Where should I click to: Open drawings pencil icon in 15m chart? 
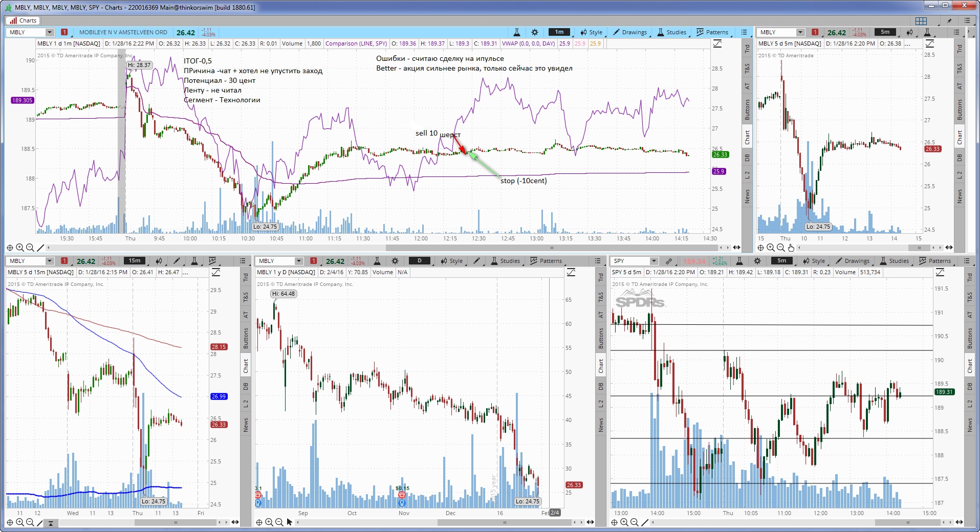point(177,261)
